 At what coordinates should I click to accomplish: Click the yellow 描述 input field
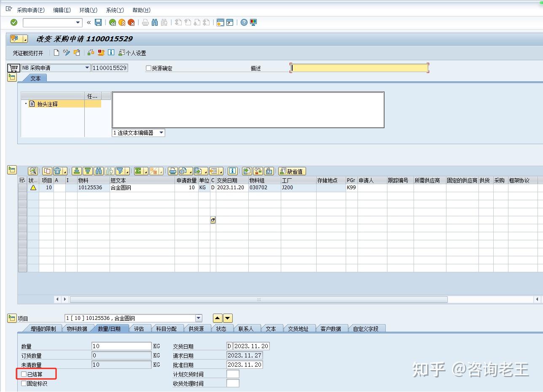(x=359, y=68)
